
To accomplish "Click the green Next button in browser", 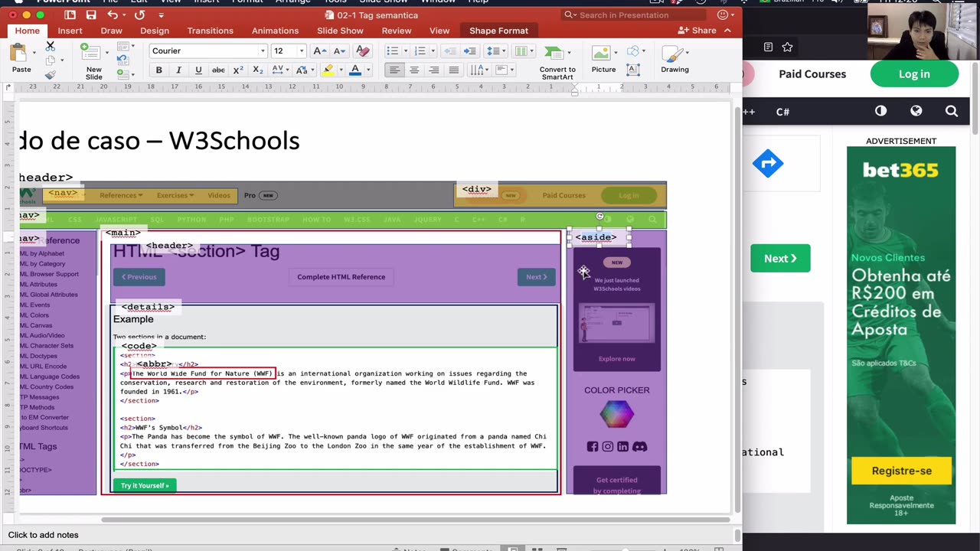I will (x=780, y=259).
